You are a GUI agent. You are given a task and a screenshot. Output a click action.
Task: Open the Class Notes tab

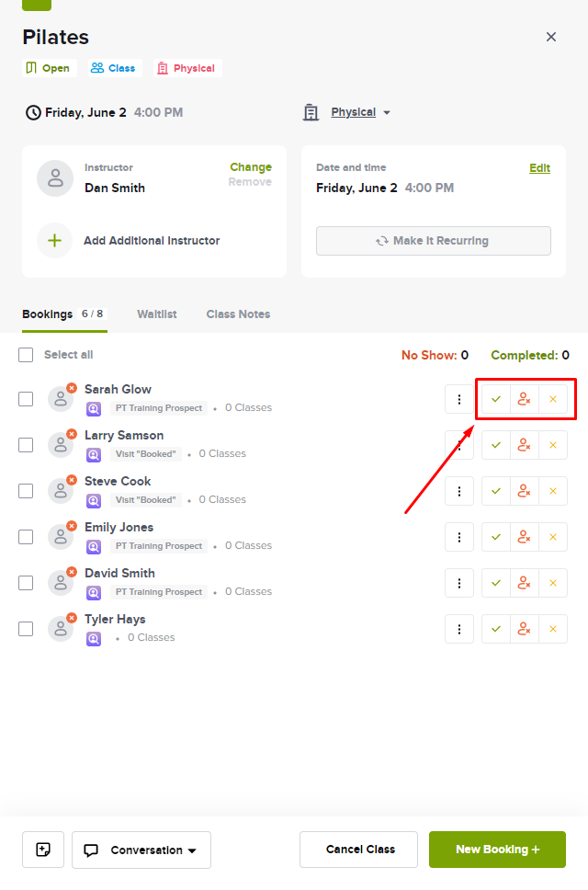coord(238,314)
